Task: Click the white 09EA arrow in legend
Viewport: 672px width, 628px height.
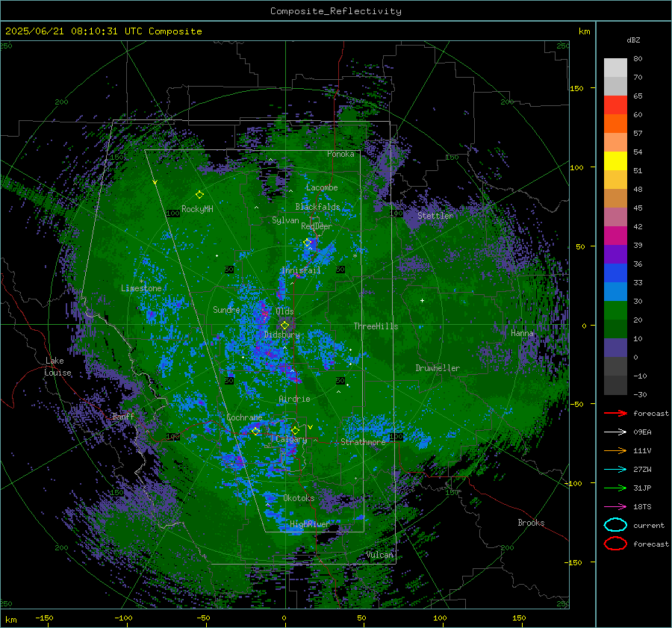Action: (x=615, y=432)
